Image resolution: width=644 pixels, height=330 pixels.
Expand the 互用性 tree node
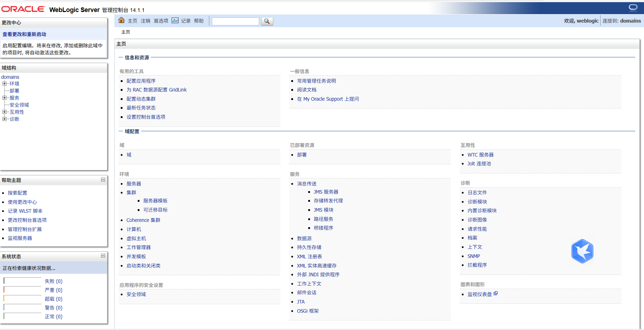point(5,112)
